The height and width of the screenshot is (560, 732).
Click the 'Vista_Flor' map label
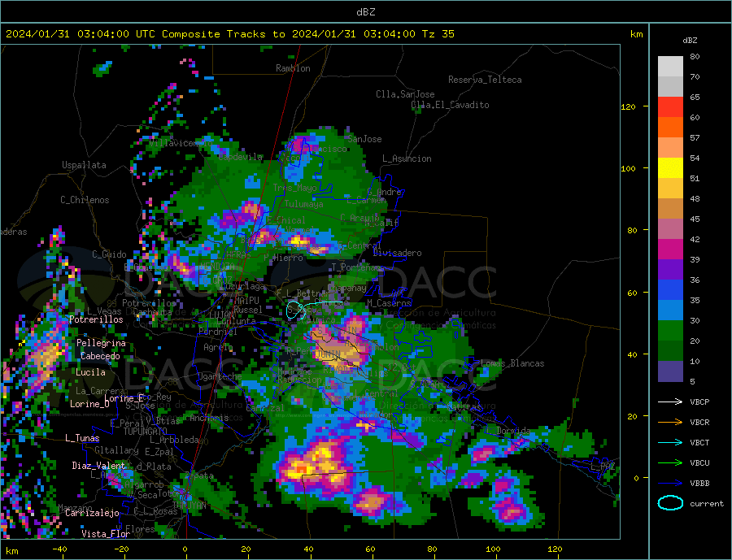(x=106, y=534)
